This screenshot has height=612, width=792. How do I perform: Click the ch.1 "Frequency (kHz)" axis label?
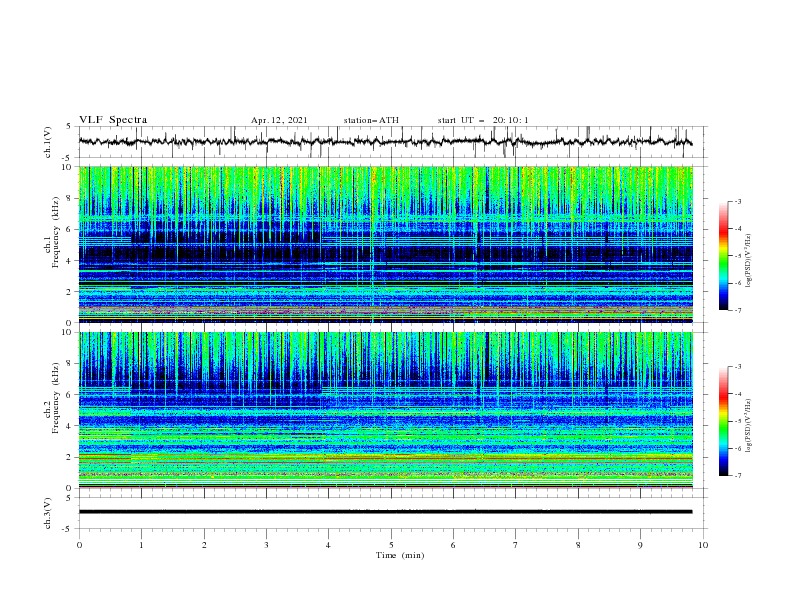coord(56,232)
